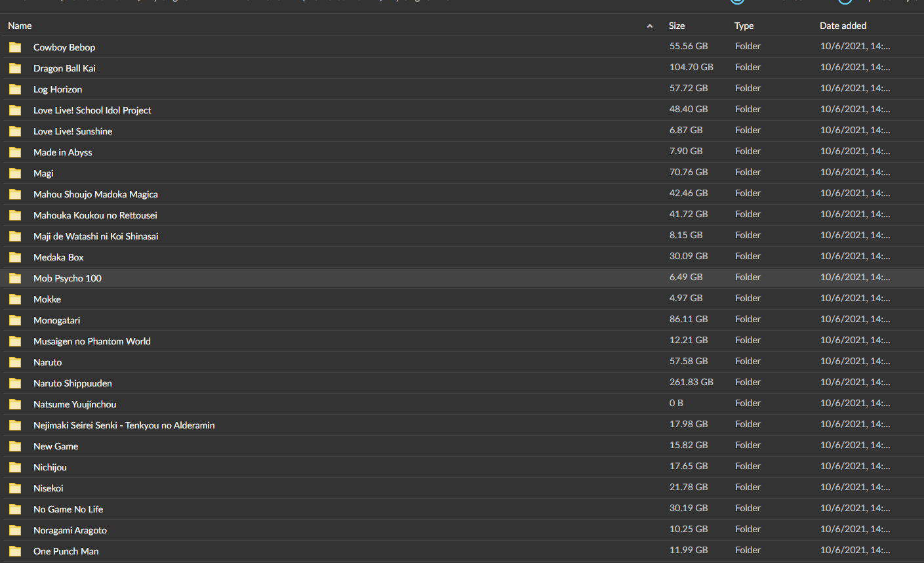Click the Noragami Aragoto folder name
924x563 pixels.
pos(70,530)
